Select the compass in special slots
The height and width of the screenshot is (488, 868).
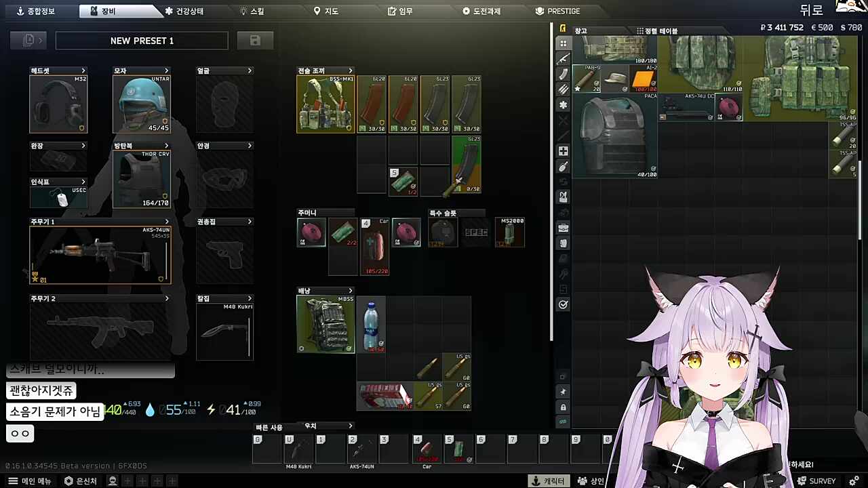(x=442, y=232)
